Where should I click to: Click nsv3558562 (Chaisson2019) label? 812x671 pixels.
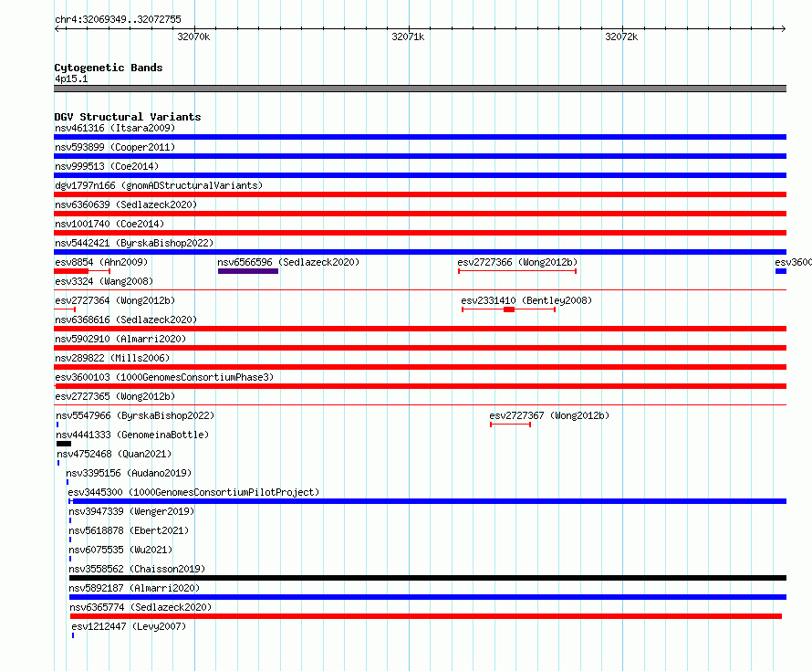click(137, 569)
